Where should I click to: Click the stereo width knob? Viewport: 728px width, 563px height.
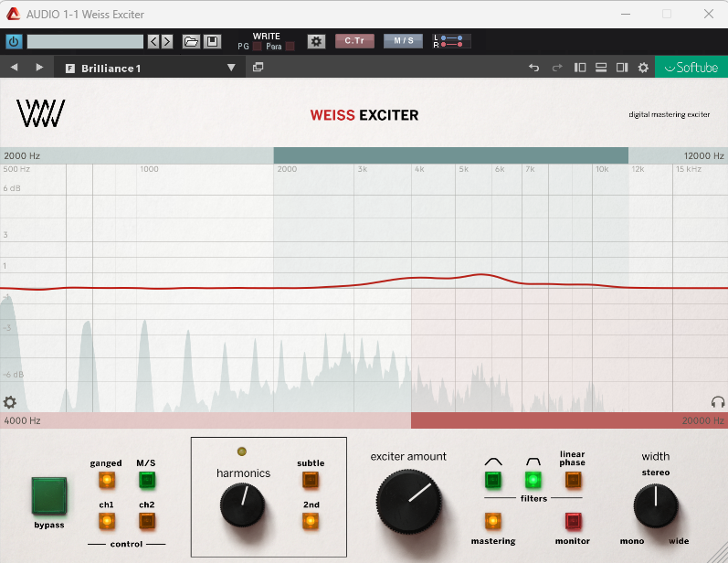pyautogui.click(x=656, y=505)
